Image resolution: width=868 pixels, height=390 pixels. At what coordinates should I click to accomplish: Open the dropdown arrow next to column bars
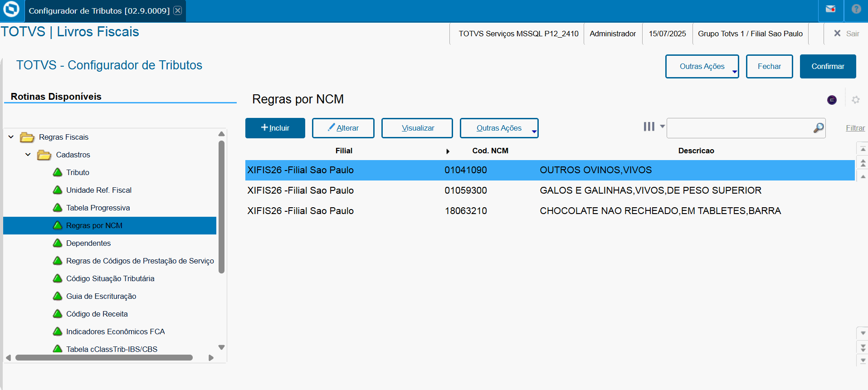[662, 127]
